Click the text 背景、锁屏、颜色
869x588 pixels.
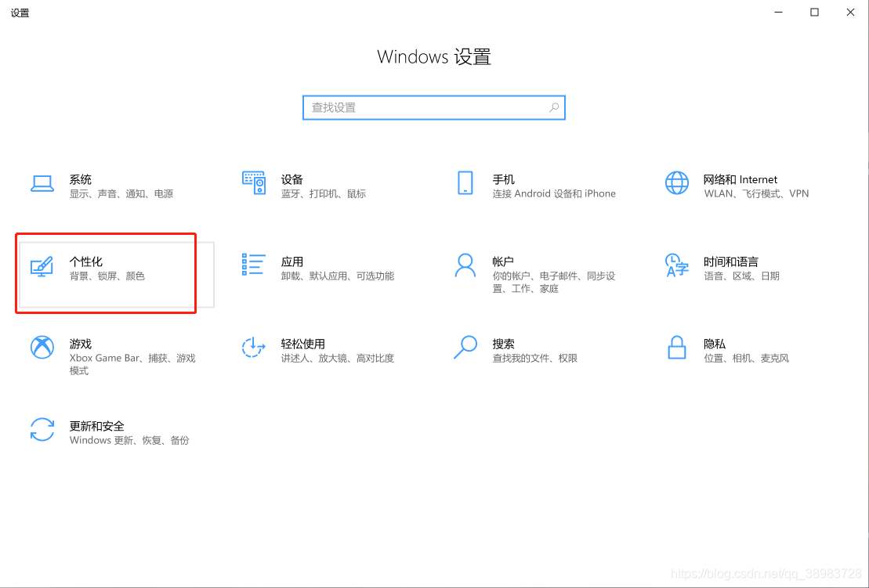(107, 276)
